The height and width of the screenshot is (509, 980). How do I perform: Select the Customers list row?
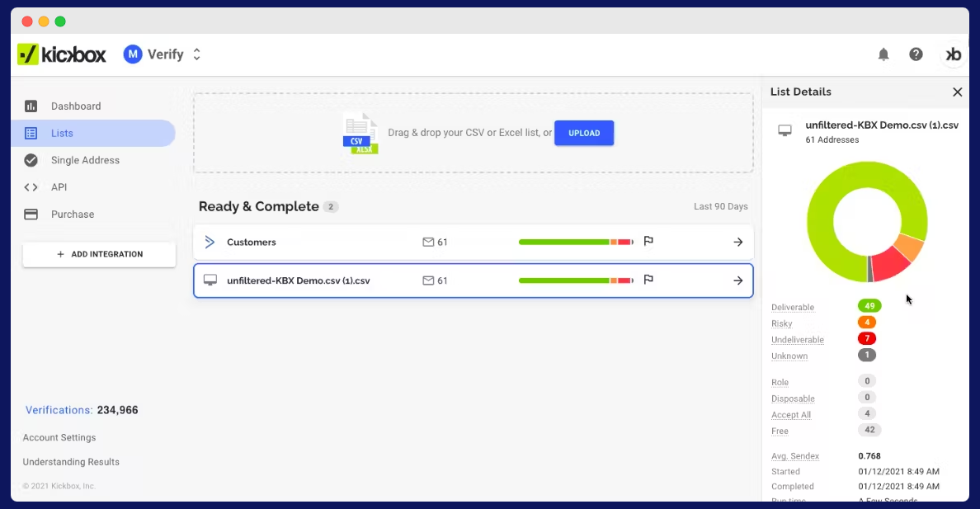point(474,242)
